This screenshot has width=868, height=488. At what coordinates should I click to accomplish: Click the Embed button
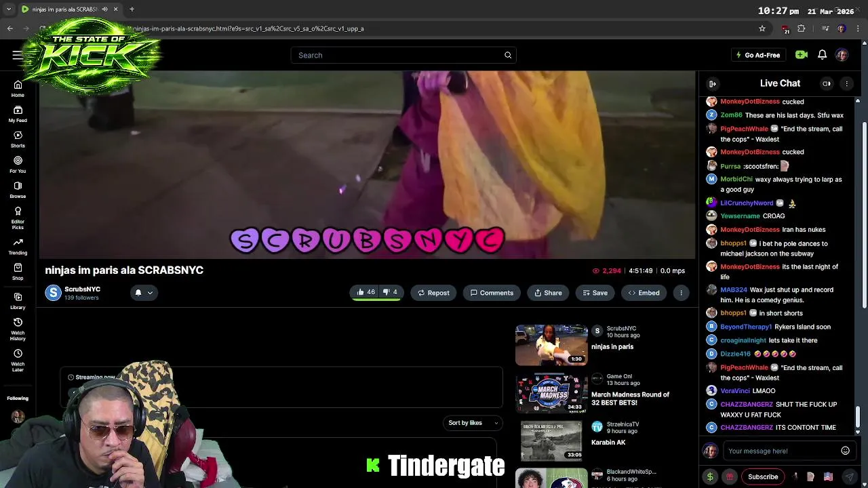(x=644, y=293)
